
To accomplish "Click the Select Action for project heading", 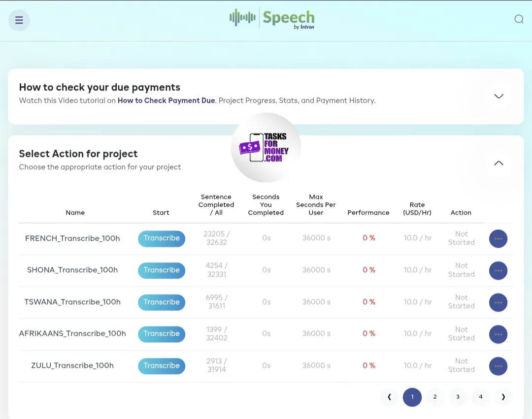I will pyautogui.click(x=78, y=154).
